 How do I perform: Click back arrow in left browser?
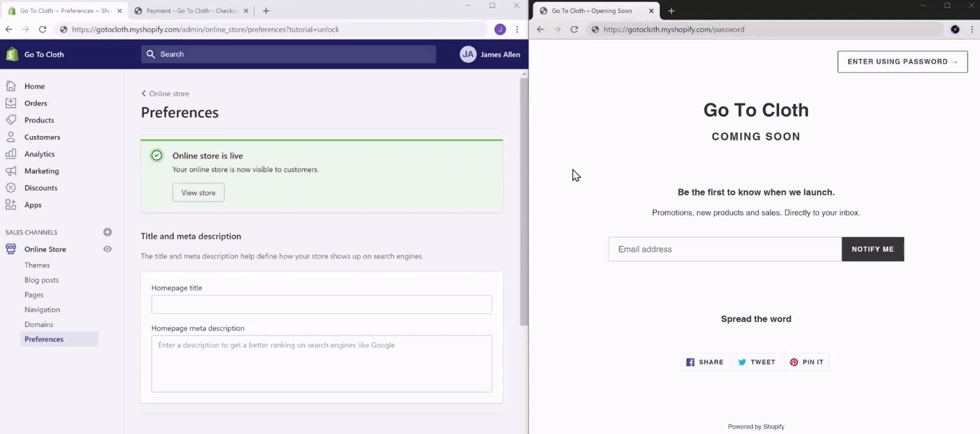pyautogui.click(x=9, y=30)
